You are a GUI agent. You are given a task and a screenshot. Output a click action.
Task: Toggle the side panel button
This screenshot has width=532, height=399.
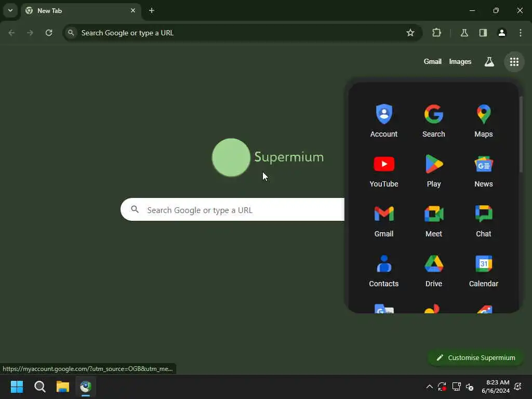click(483, 33)
